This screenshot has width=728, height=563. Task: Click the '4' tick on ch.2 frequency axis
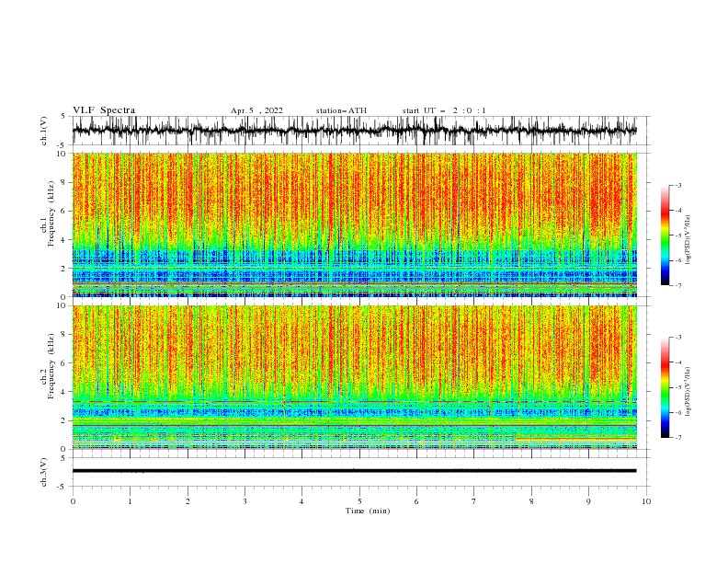pyautogui.click(x=63, y=392)
